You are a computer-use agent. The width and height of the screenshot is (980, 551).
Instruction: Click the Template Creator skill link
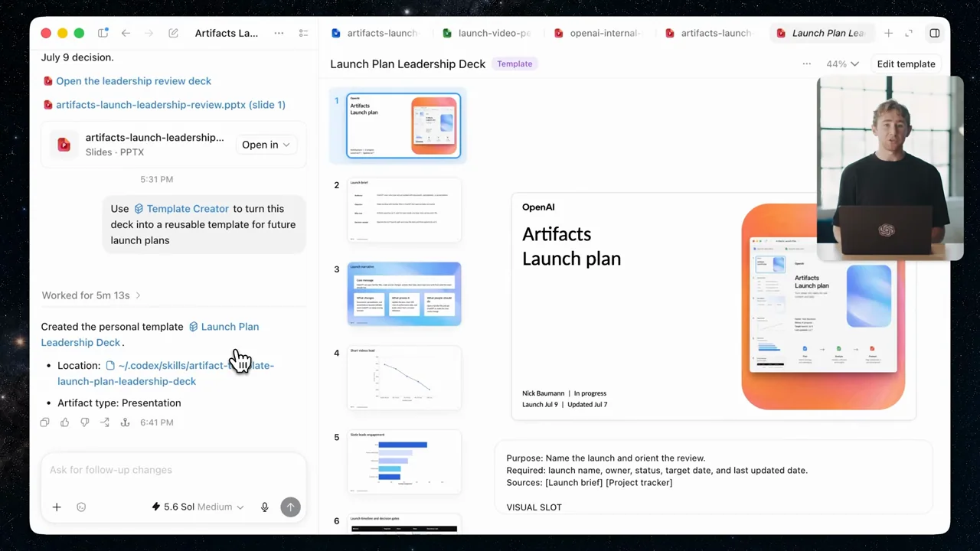point(181,209)
